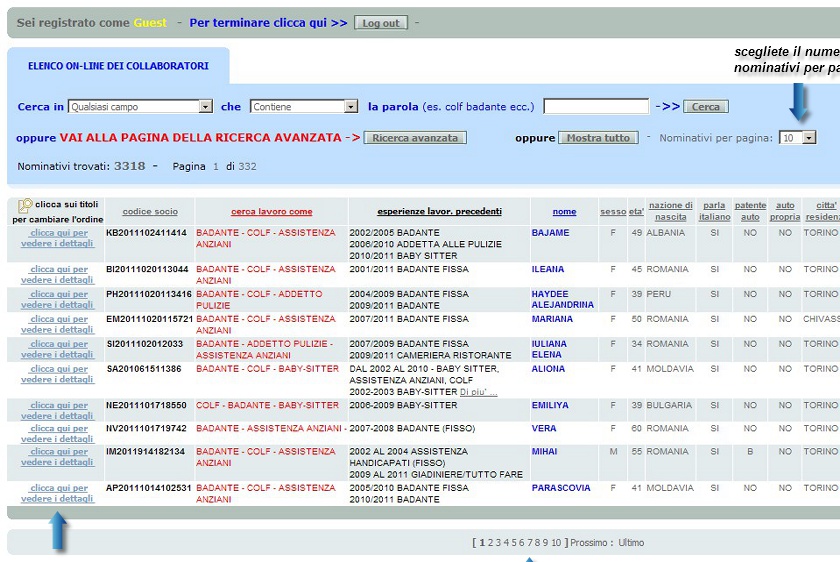Jump to 'Ultimo' last page link
Screen dimensions: 840x562
coord(631,543)
